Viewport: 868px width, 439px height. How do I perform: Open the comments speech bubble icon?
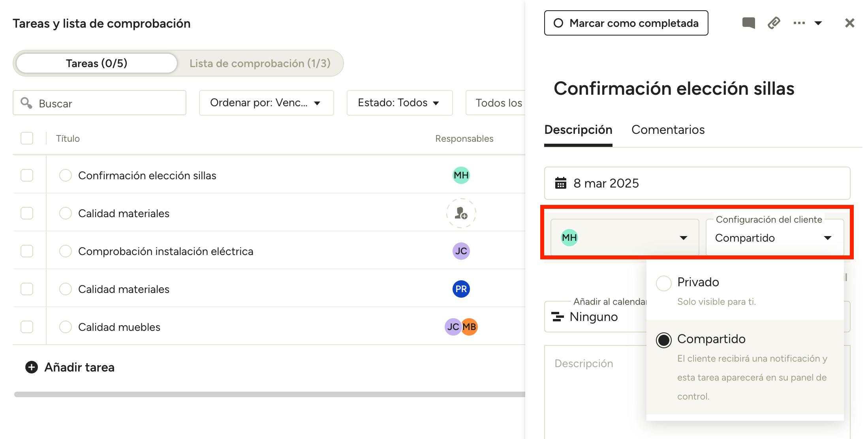[748, 23]
